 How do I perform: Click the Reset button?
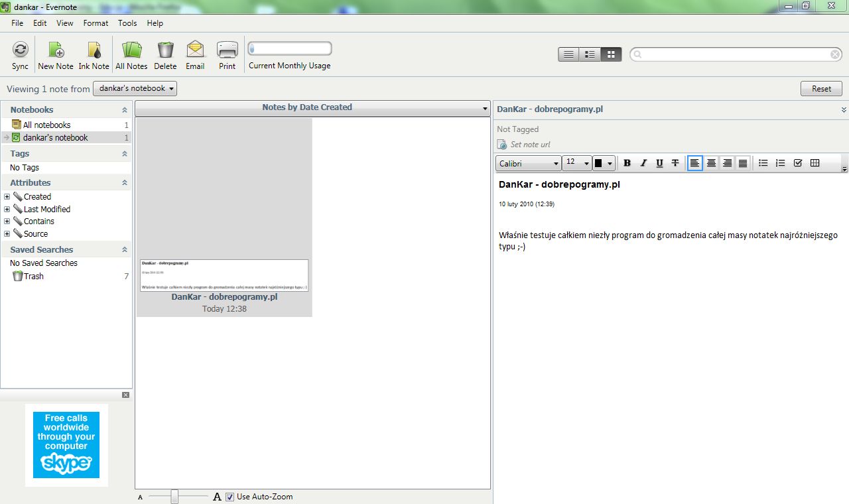tap(821, 89)
